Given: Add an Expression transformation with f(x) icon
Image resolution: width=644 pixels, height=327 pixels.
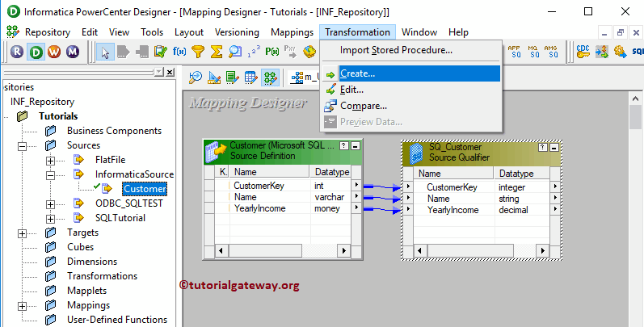Looking at the screenshot, I should [x=179, y=52].
